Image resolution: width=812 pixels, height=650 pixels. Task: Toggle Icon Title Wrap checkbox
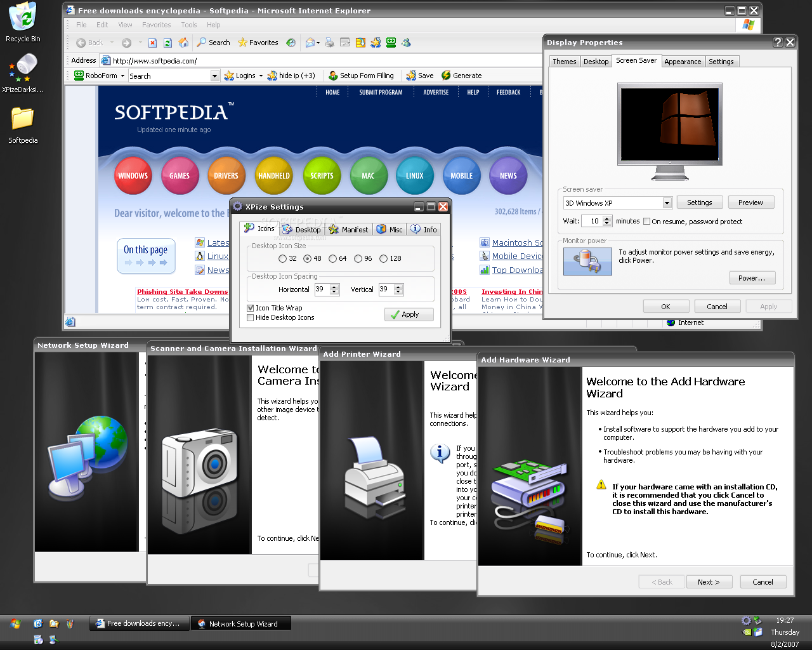[x=251, y=308]
